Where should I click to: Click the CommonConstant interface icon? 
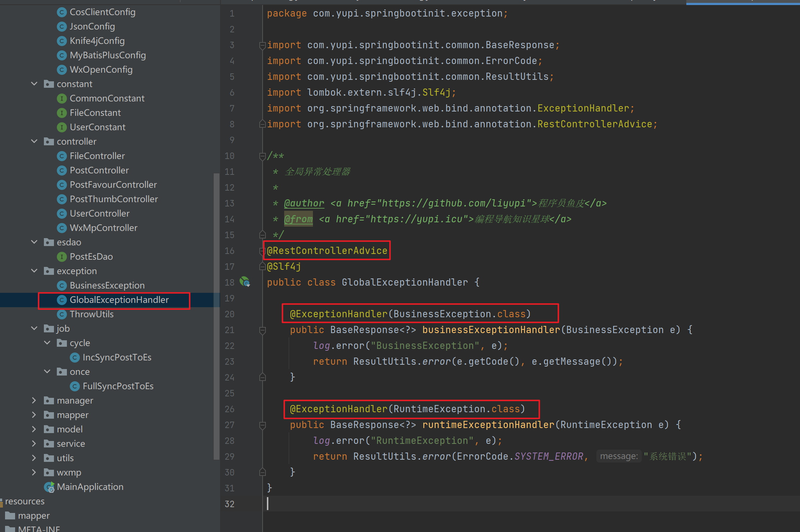click(x=62, y=99)
